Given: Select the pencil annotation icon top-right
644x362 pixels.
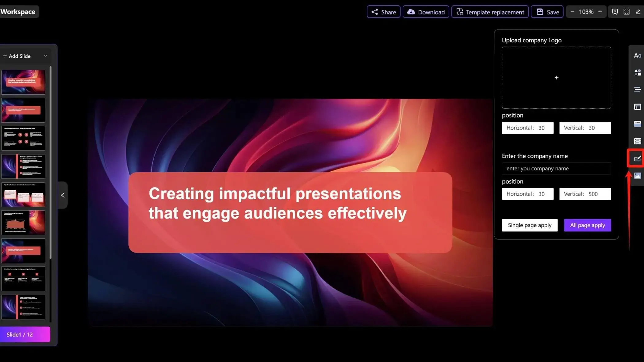Looking at the screenshot, I should [x=638, y=11].
